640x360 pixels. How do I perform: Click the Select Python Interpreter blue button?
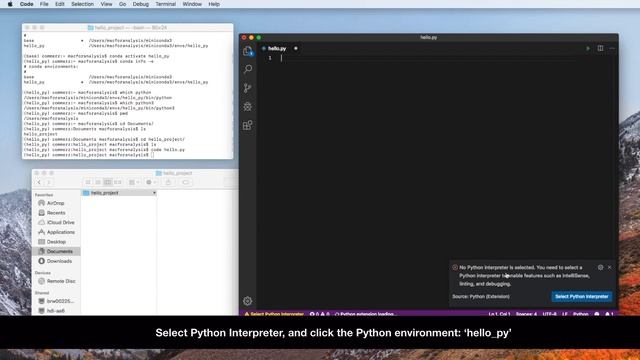tap(582, 296)
